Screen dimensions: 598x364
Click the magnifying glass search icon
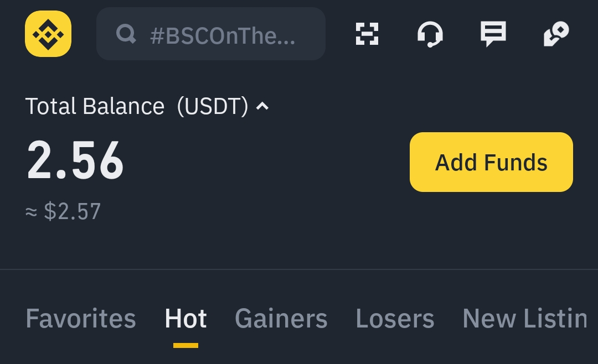pyautogui.click(x=126, y=34)
